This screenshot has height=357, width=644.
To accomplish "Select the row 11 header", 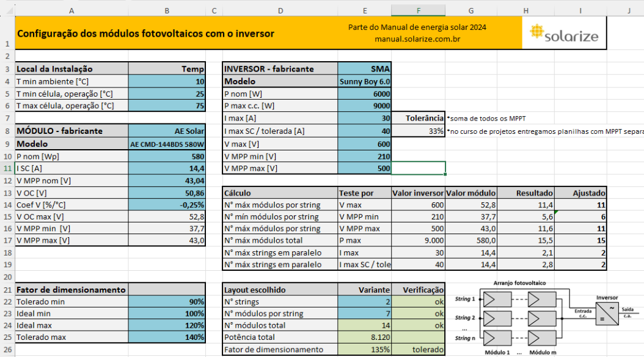I will (7, 168).
